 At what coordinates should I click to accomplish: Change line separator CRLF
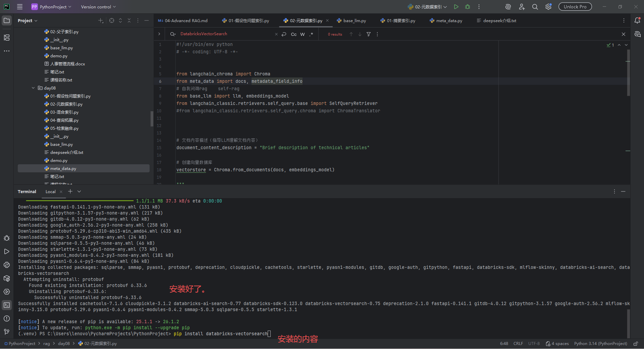coord(518,344)
